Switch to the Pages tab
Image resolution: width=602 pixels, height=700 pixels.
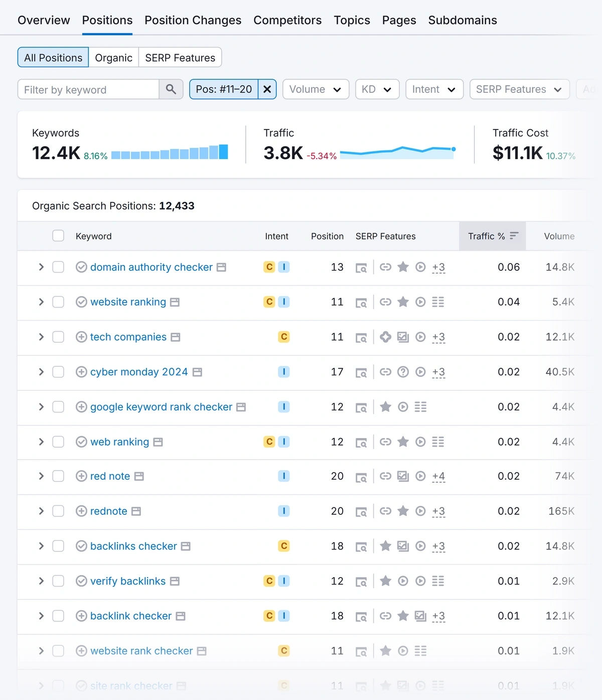[399, 20]
